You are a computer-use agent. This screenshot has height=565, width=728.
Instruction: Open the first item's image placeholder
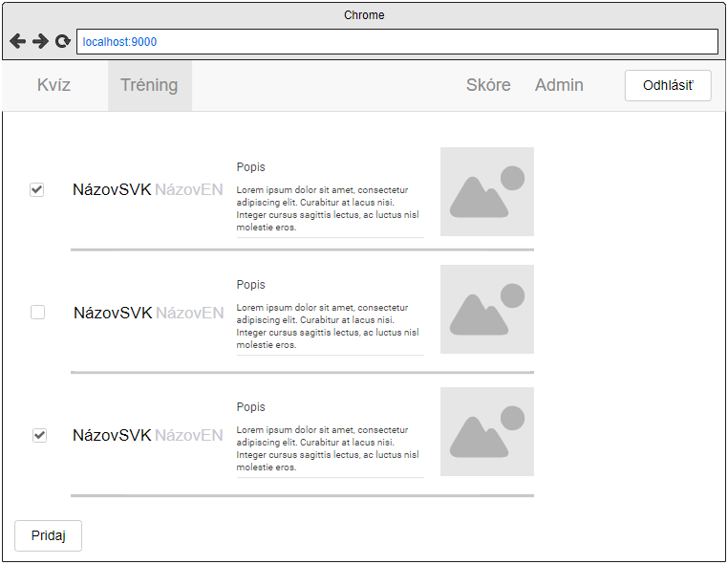[x=486, y=191]
